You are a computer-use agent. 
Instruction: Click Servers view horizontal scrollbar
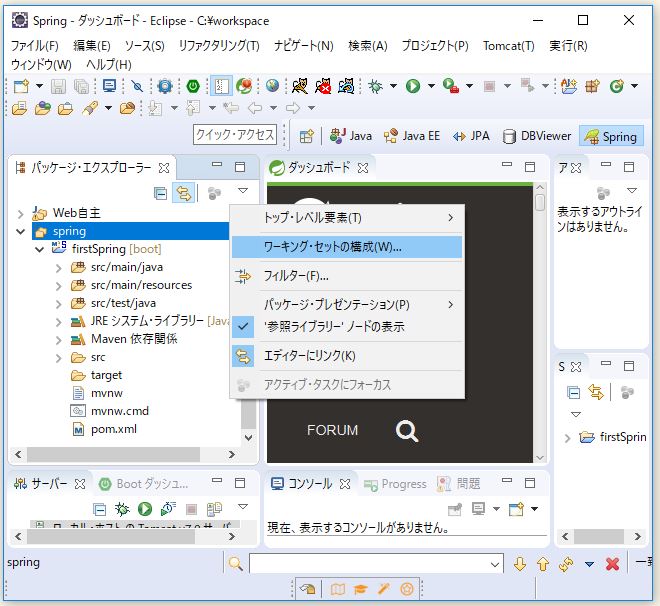point(111,537)
